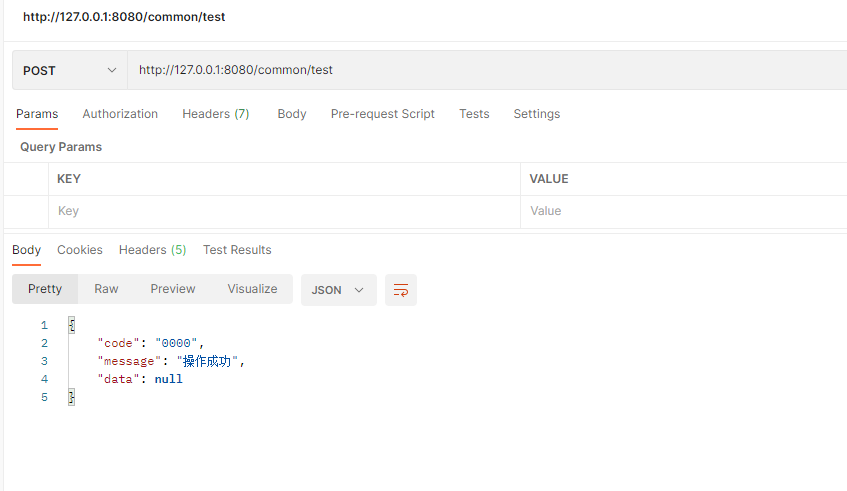Click the "操作成功" message value

pyautogui.click(x=207, y=361)
